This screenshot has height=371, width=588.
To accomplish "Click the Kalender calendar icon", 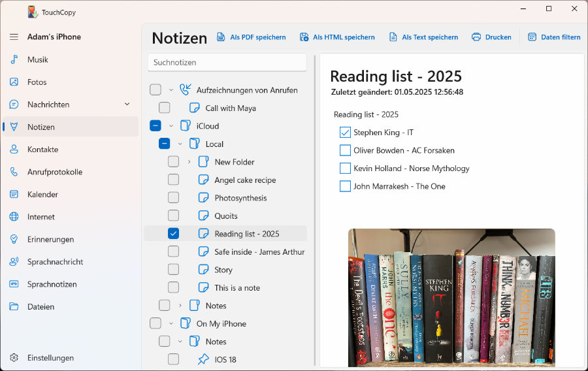I will pyautogui.click(x=14, y=194).
